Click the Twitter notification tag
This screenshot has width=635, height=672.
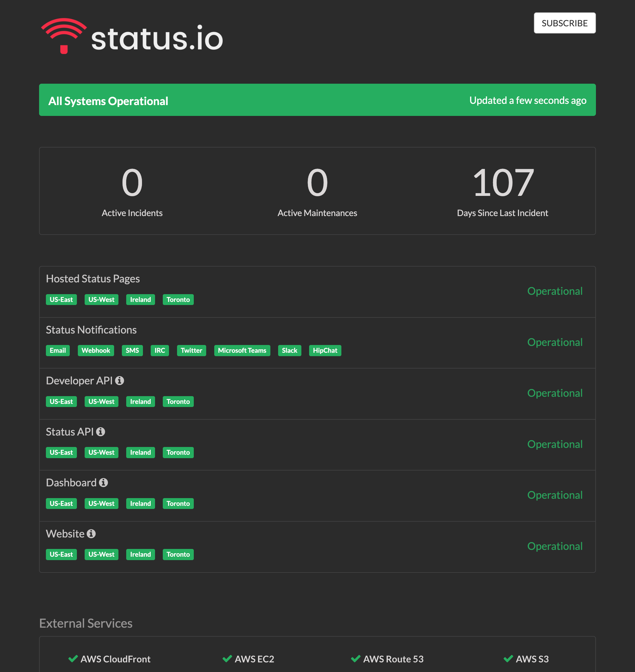(x=192, y=351)
